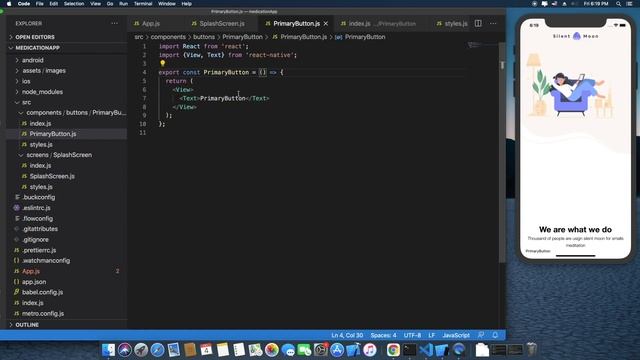The width and height of the screenshot is (640, 360).
Task: Expand the android folder
Action: [67, 60]
